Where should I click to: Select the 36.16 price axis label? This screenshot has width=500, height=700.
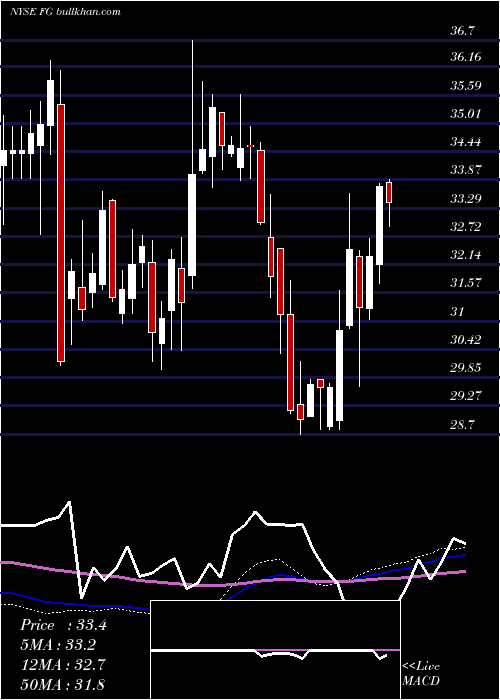tap(466, 57)
